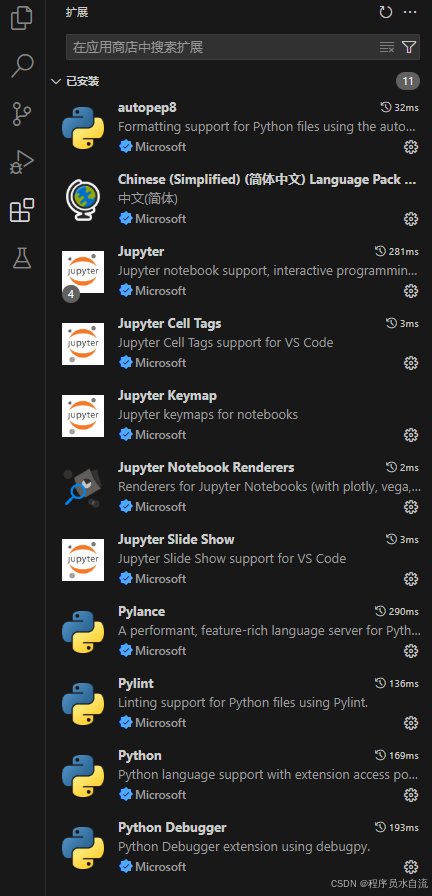Select the Jupyter Slide Show title

[176, 539]
